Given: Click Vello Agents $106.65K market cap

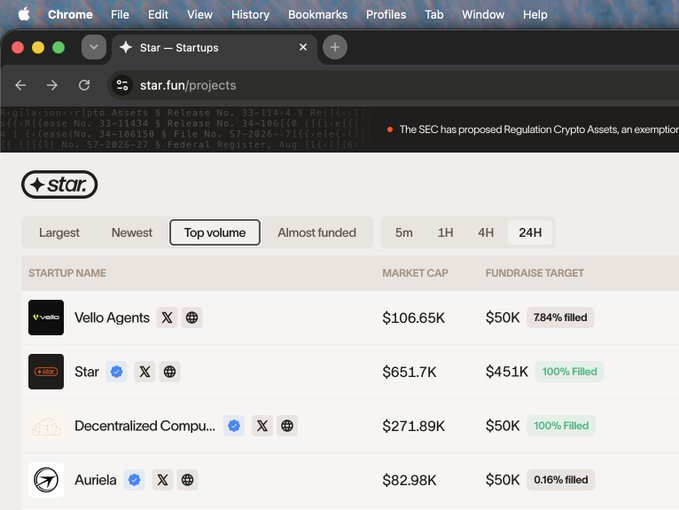Looking at the screenshot, I should point(413,318).
